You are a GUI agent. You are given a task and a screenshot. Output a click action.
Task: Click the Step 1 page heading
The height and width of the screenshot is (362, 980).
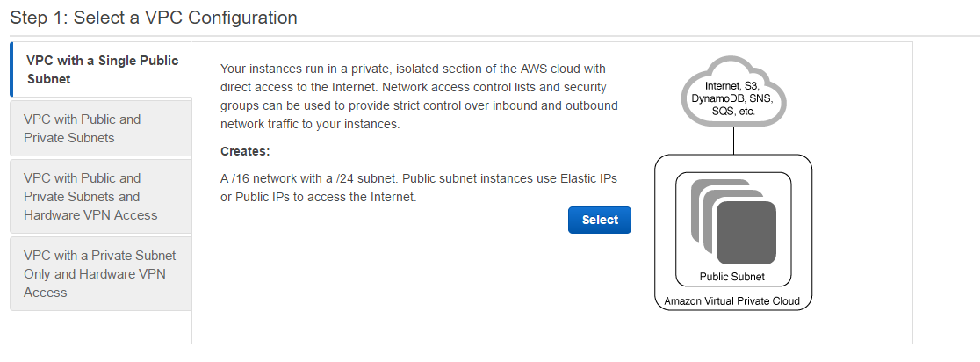[x=154, y=18]
